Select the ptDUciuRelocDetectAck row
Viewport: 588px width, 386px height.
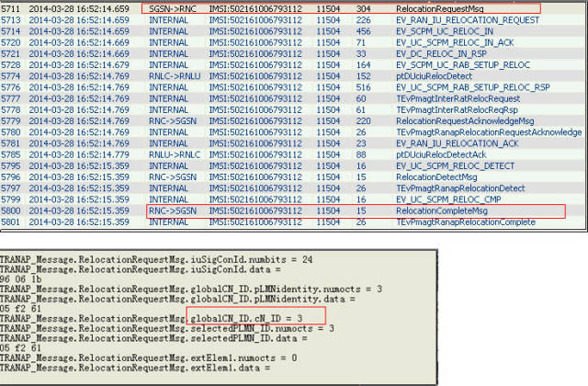[293, 154]
